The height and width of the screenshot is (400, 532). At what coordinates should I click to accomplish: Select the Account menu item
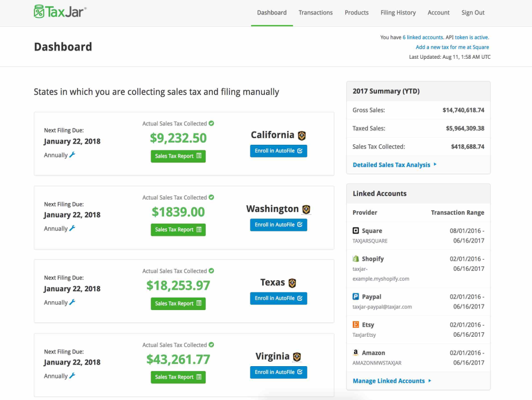(438, 12)
